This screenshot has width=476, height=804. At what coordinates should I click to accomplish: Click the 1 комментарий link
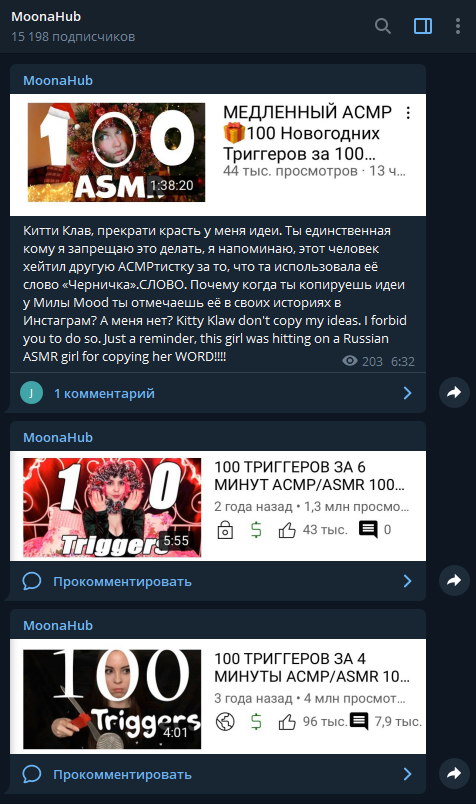tap(104, 393)
